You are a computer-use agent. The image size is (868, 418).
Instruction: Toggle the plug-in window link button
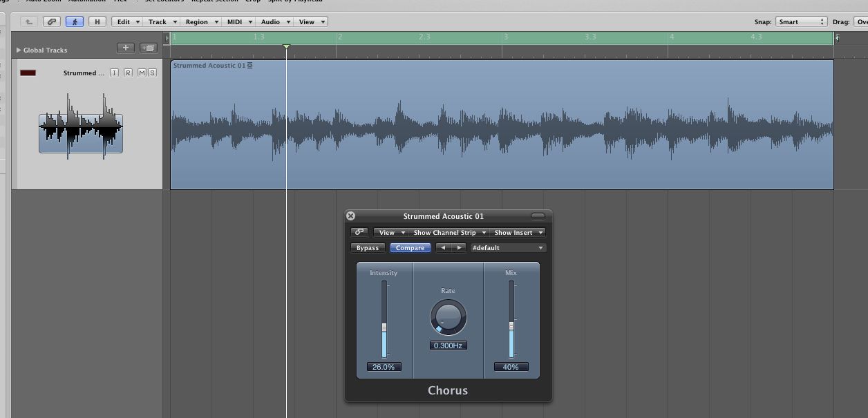[x=359, y=233]
